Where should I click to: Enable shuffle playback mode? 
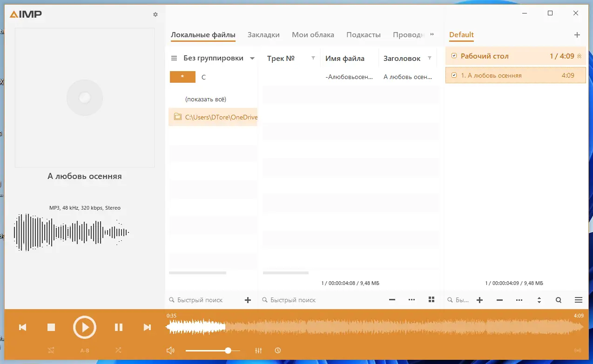118,350
